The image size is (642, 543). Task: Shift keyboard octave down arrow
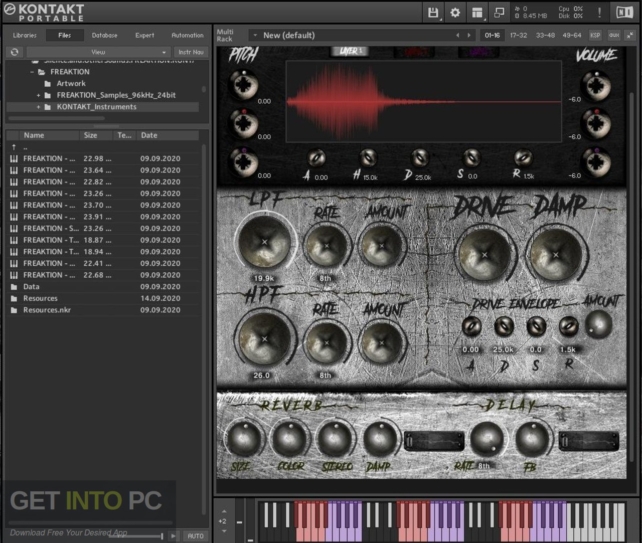tap(224, 531)
